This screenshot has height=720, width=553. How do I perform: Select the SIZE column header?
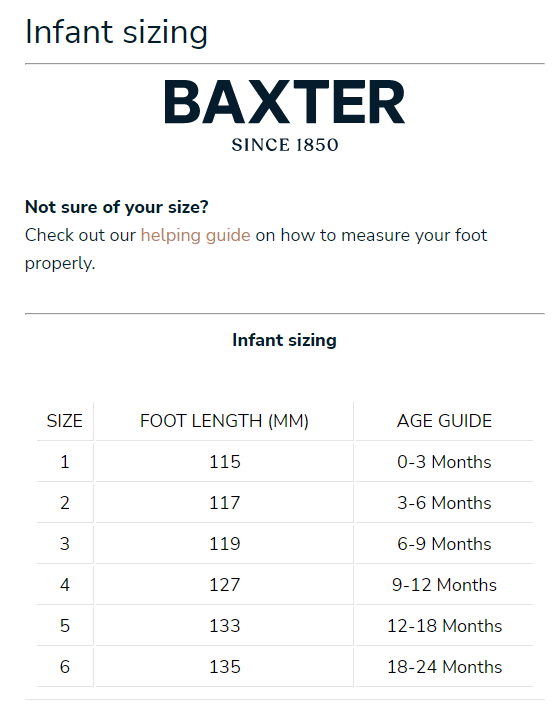65,421
